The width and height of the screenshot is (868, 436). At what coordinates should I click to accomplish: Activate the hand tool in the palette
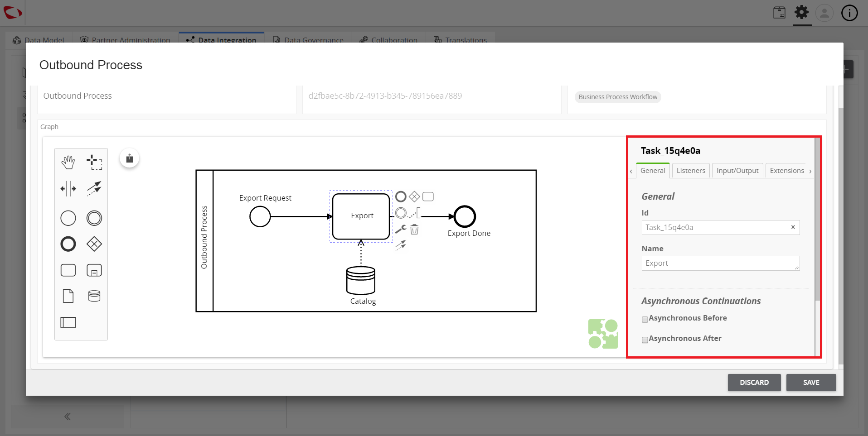tap(68, 162)
